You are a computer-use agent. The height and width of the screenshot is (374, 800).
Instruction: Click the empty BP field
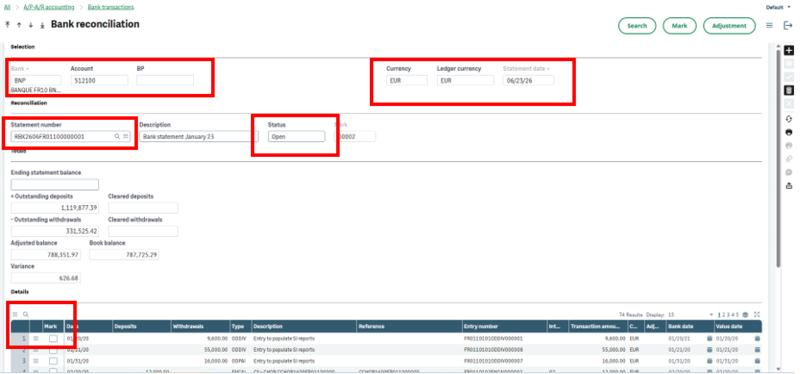tap(165, 80)
